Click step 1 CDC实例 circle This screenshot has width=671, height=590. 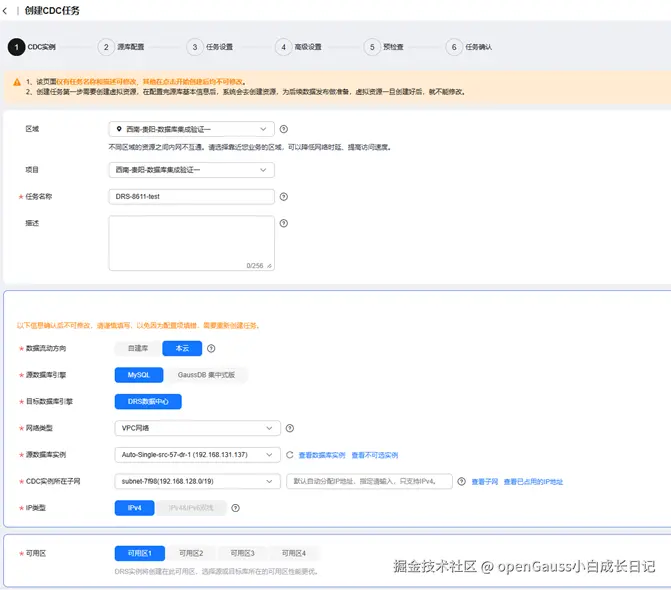[16, 47]
